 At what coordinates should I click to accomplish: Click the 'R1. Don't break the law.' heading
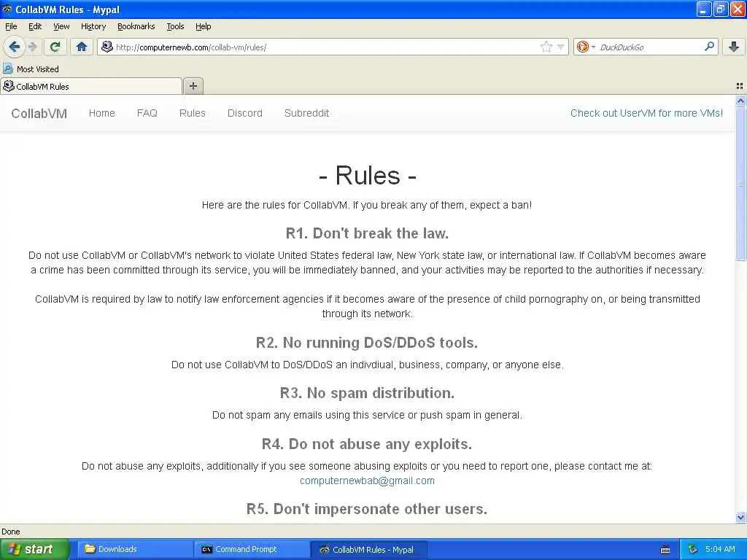point(368,233)
